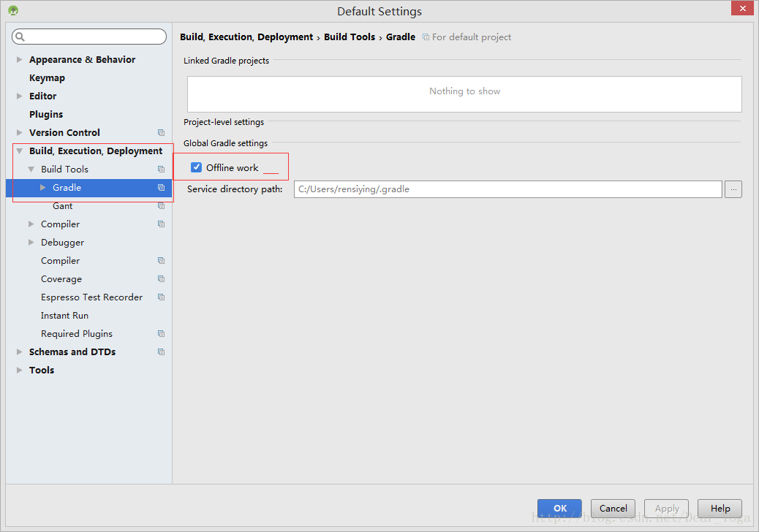759x532 pixels.
Task: Click the OK button
Action: tap(559, 509)
